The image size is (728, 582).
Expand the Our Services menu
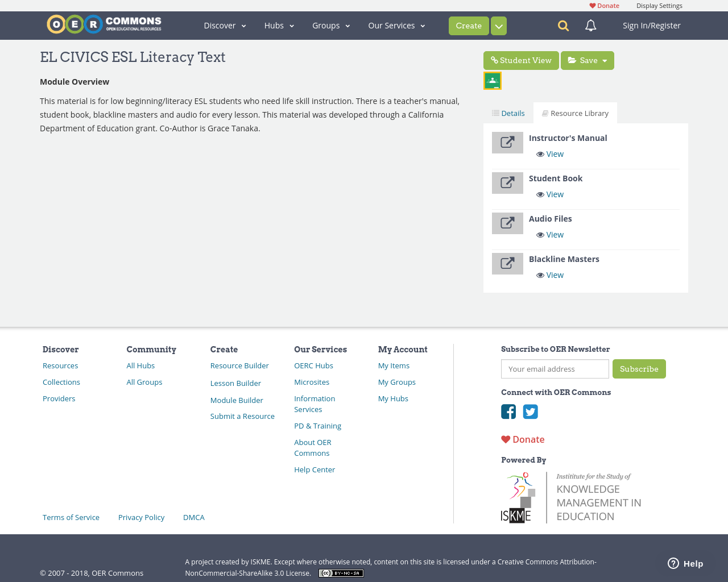click(x=396, y=26)
